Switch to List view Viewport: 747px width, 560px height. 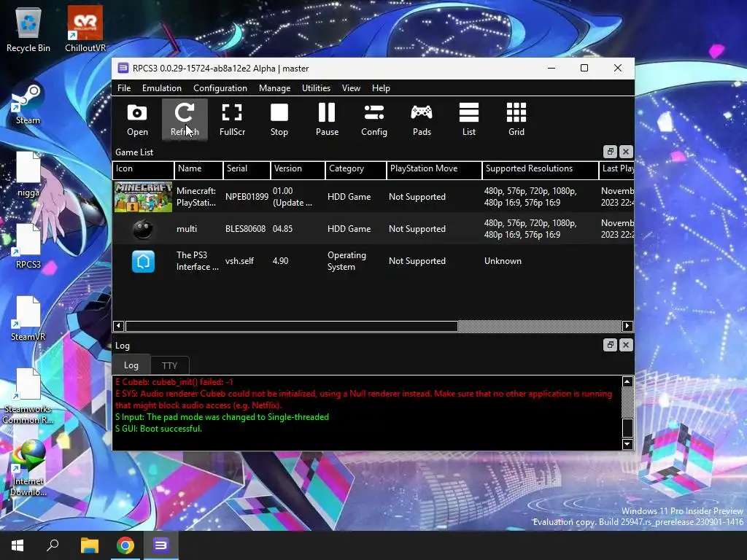(469, 120)
